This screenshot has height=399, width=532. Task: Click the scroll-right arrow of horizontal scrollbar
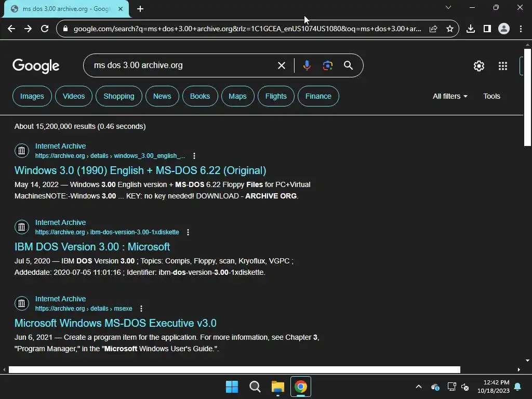[x=519, y=369]
